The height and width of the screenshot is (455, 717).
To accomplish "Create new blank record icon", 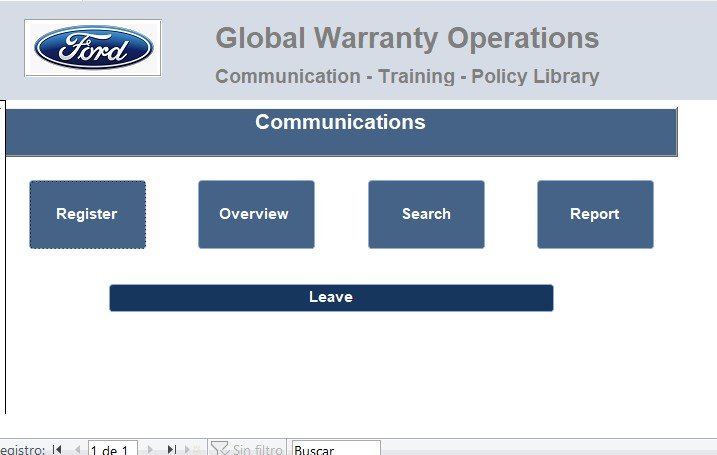I will 194,449.
